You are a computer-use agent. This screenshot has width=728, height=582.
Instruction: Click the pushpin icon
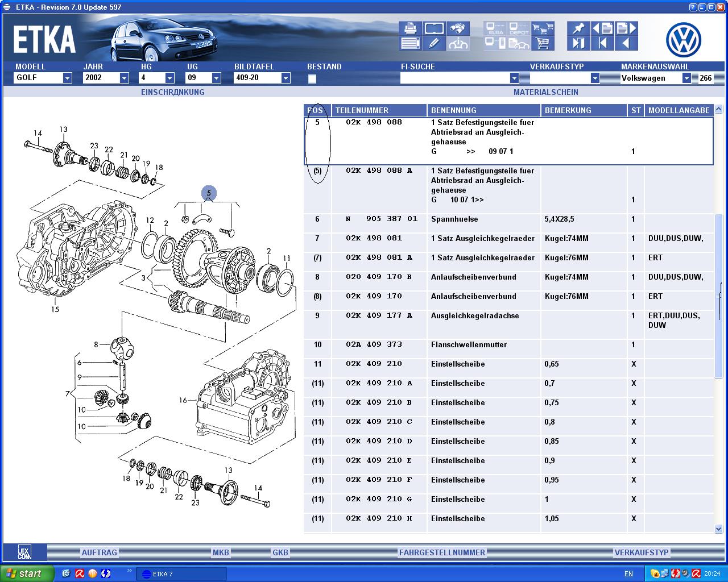578,28
